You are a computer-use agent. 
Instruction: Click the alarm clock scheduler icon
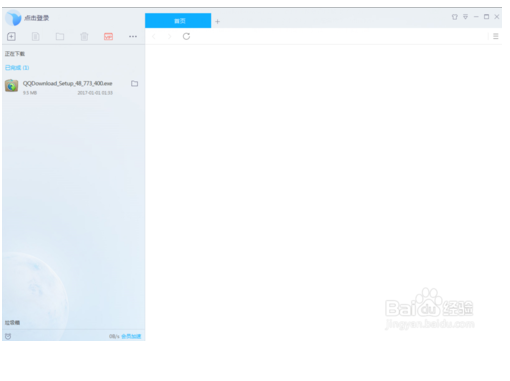8,336
